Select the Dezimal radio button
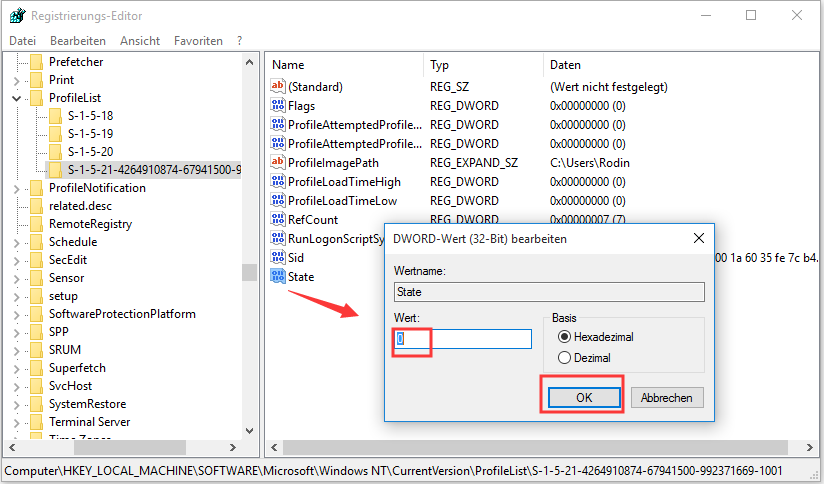 pos(565,357)
